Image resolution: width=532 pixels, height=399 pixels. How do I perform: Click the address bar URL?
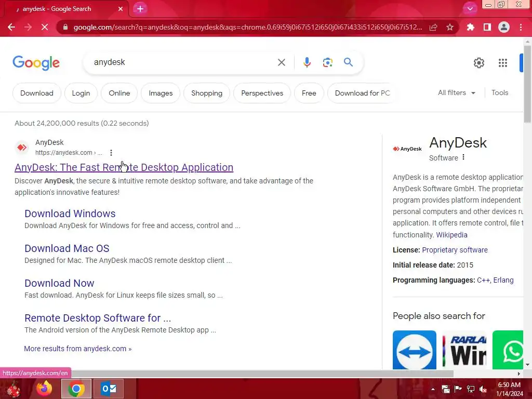pos(248,27)
